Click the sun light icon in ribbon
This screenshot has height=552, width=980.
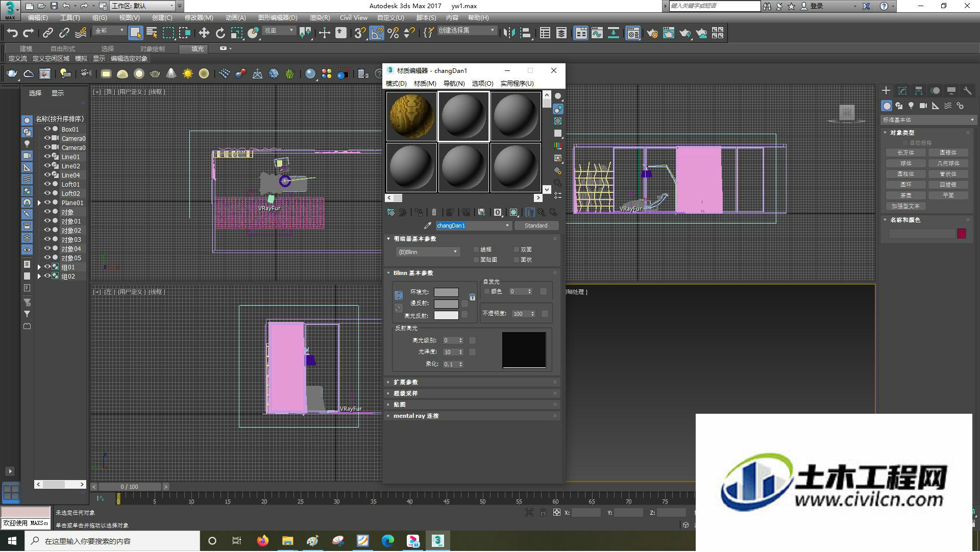click(188, 74)
